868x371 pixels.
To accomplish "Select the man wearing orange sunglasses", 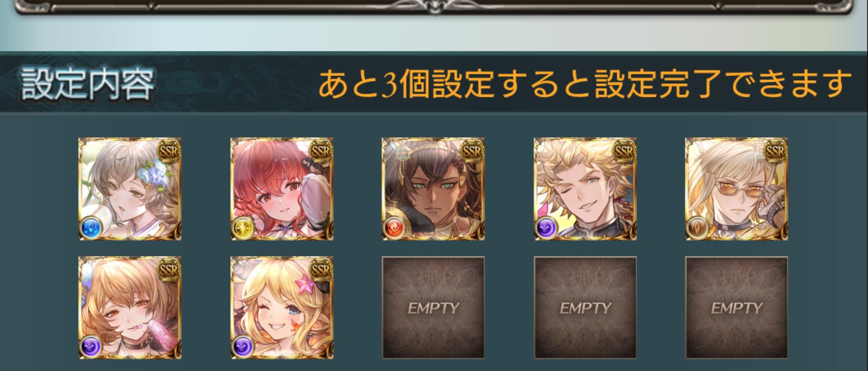I will click(737, 189).
